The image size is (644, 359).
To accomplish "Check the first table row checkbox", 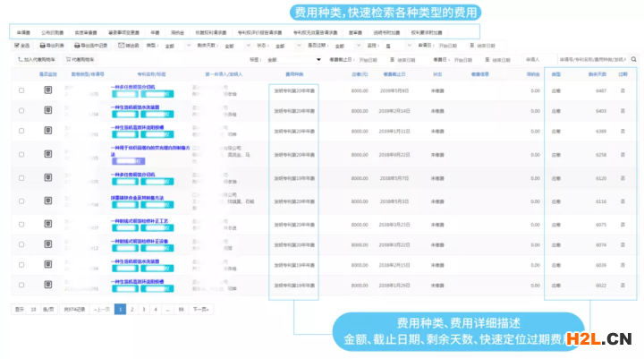I will pyautogui.click(x=21, y=90).
